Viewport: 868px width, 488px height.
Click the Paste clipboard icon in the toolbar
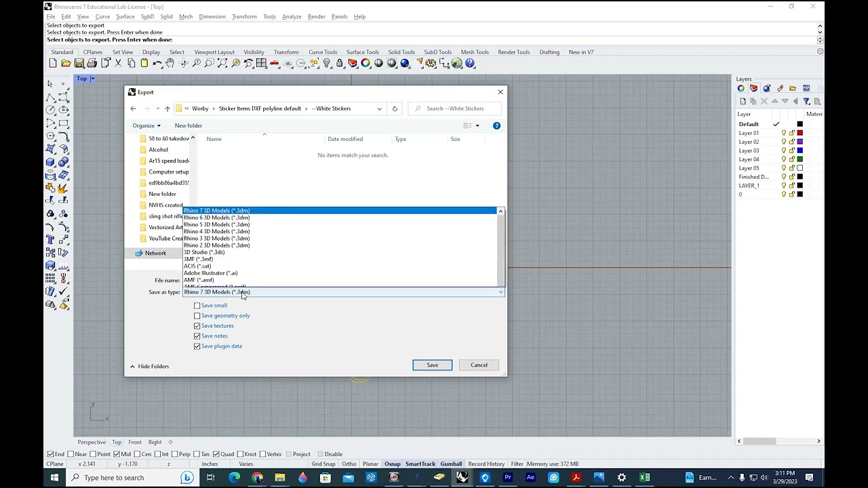tap(144, 63)
